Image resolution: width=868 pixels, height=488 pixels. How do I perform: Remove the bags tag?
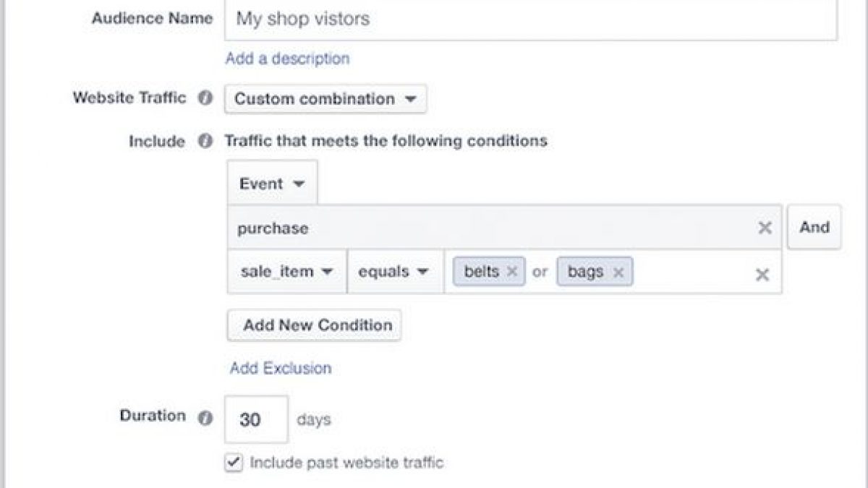click(x=618, y=273)
